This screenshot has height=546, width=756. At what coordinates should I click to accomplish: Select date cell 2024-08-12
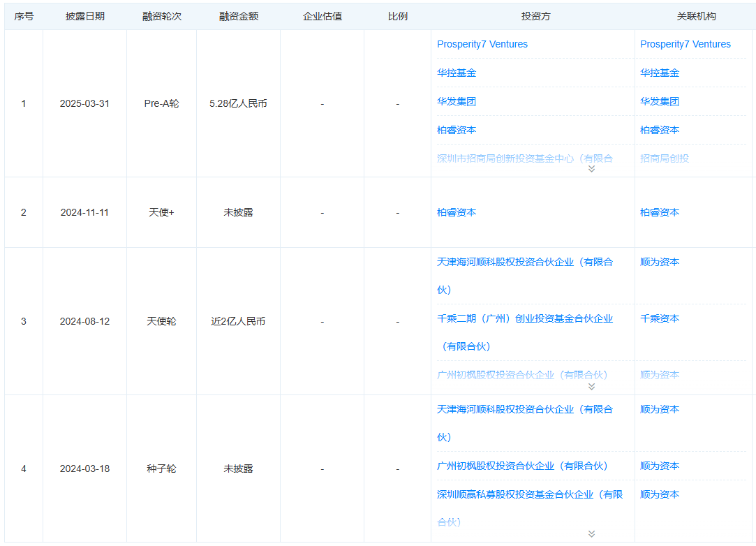click(84, 322)
